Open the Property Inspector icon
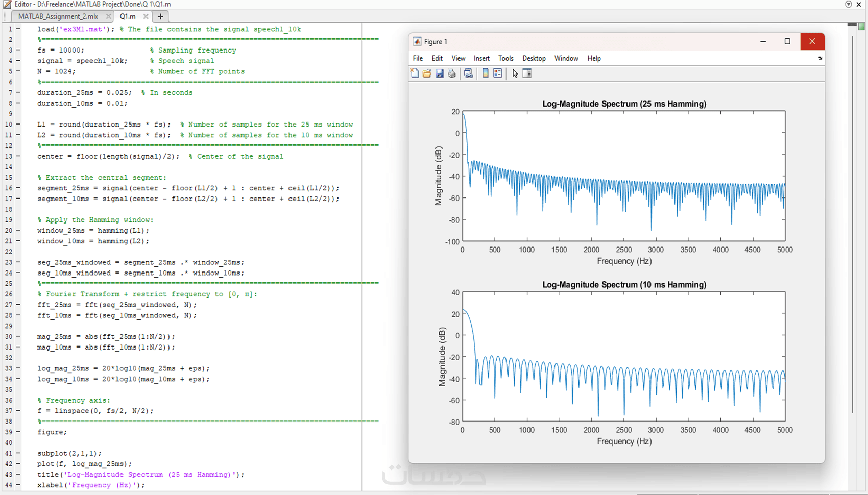The width and height of the screenshot is (868, 495). point(527,73)
